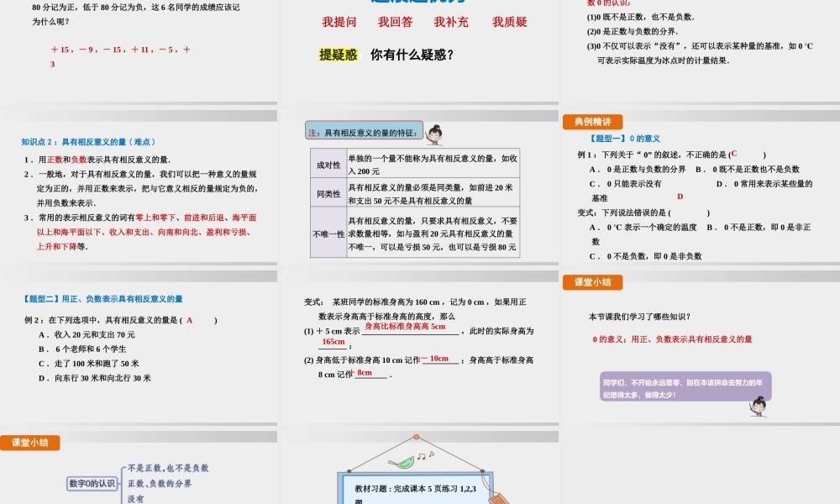Click the question 本节课我们学习了哪些知识？
840x504 pixels.
pos(640,317)
